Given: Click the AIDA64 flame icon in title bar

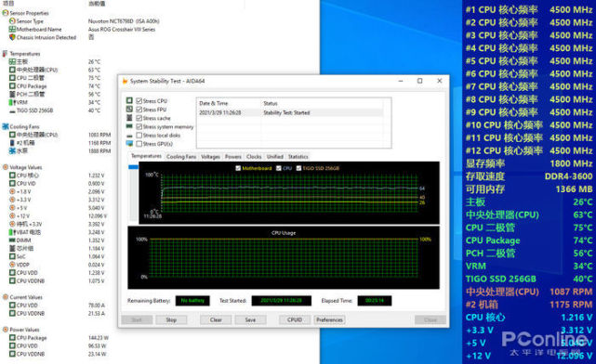Looking at the screenshot, I should click(125, 81).
